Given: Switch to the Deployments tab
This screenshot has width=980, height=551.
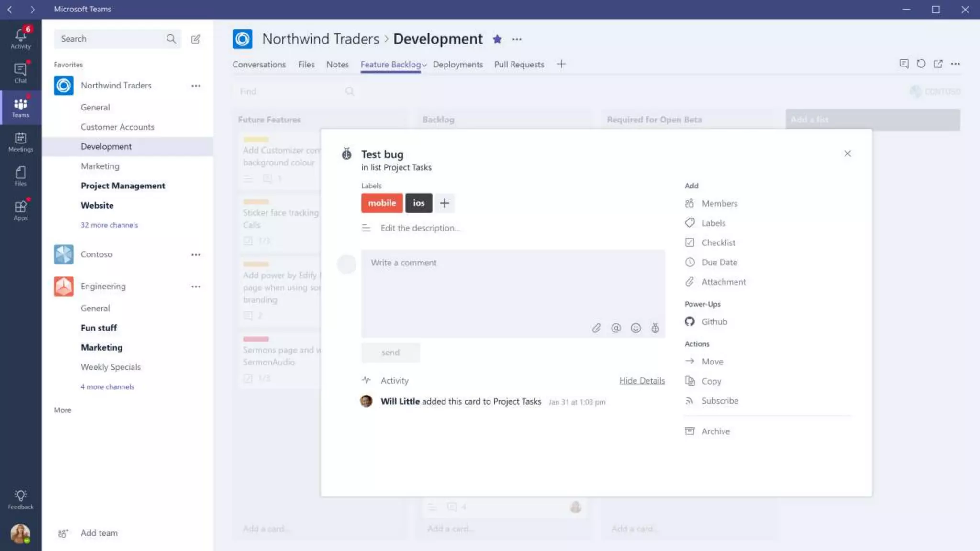Looking at the screenshot, I should click(457, 65).
